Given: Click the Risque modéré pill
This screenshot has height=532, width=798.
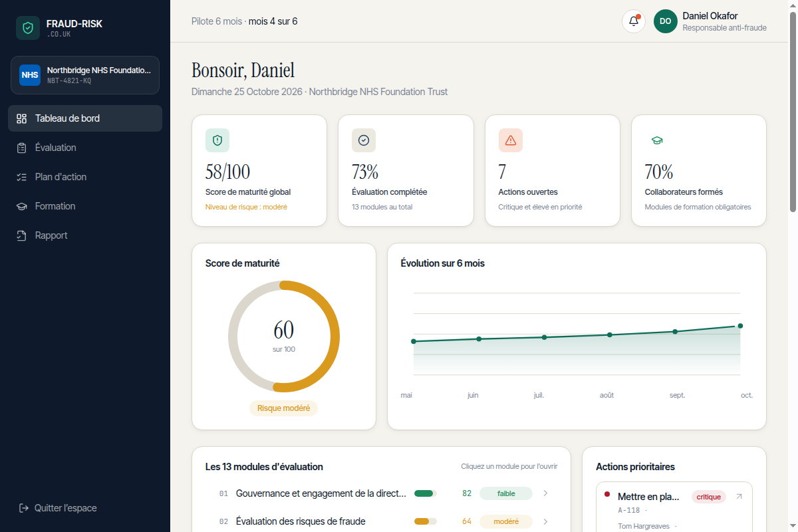Looking at the screenshot, I should pos(284,408).
